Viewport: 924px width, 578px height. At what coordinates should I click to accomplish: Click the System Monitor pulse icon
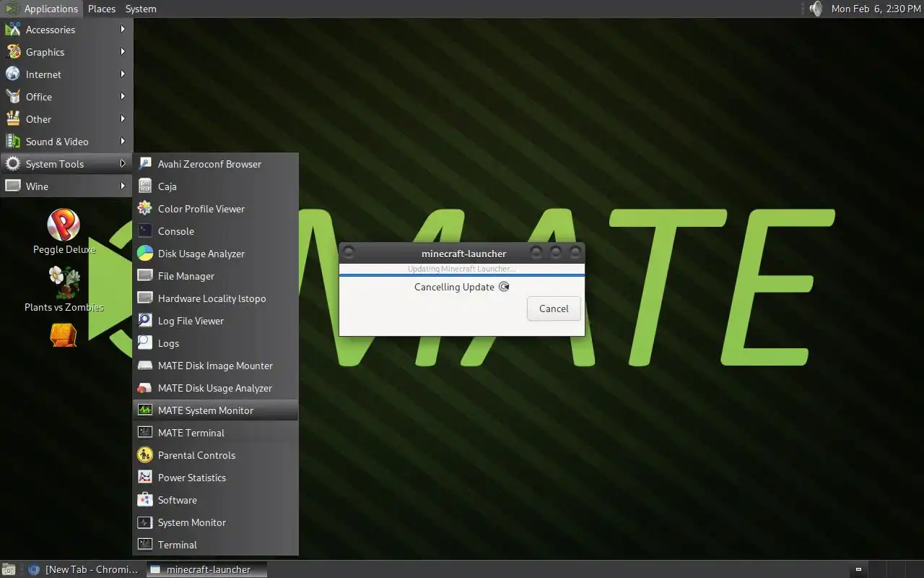click(x=145, y=522)
